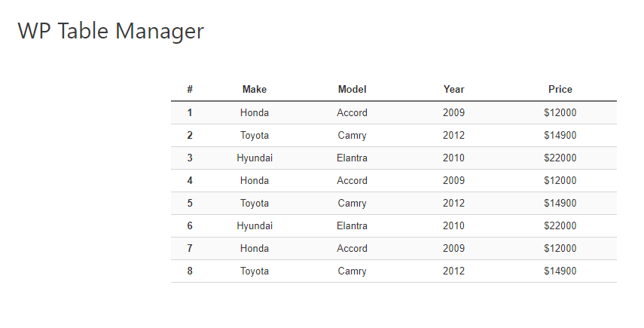
Task: Select Hyundai in row 3
Action: tap(255, 158)
